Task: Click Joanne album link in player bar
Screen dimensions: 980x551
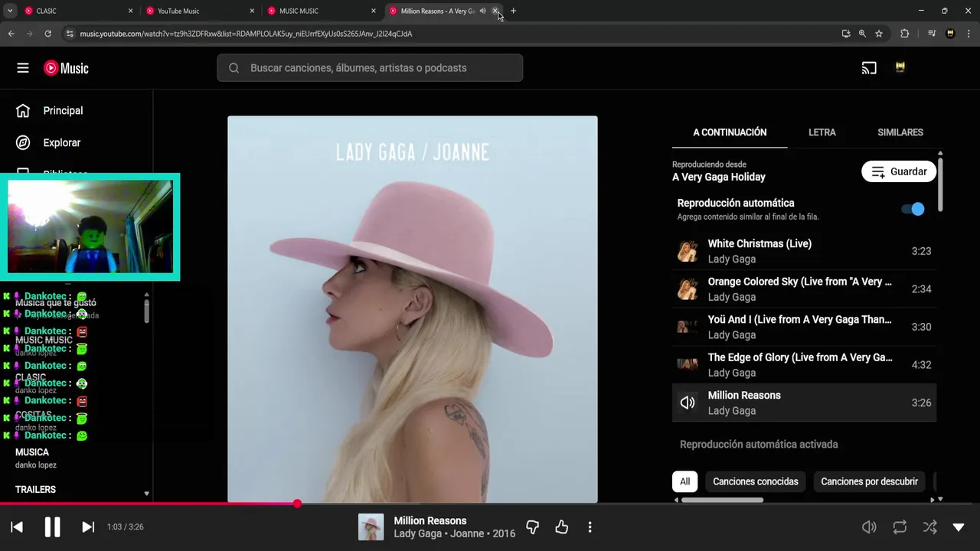Action: tap(466, 533)
